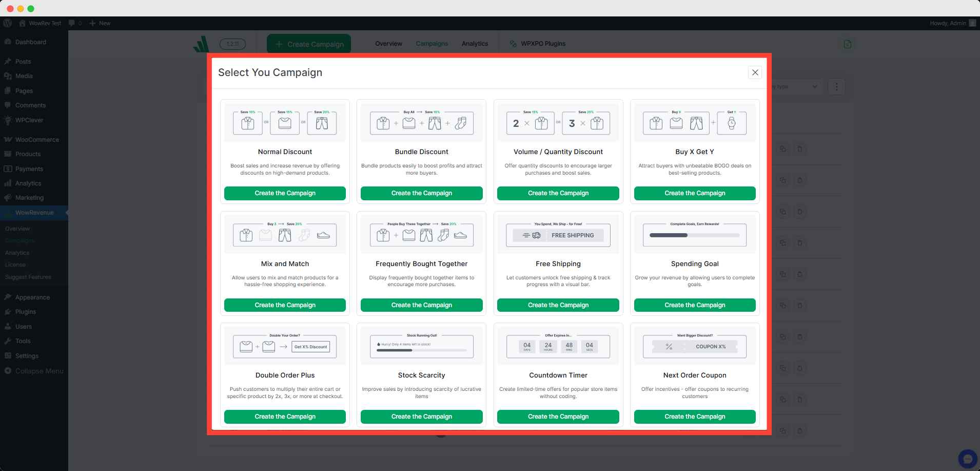Open the Campaigns tab
The image size is (980, 471).
click(432, 44)
